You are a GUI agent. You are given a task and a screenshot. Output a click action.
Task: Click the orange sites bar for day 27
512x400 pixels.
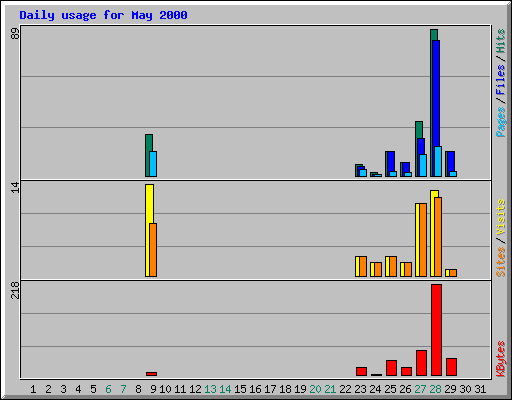pyautogui.click(x=423, y=240)
